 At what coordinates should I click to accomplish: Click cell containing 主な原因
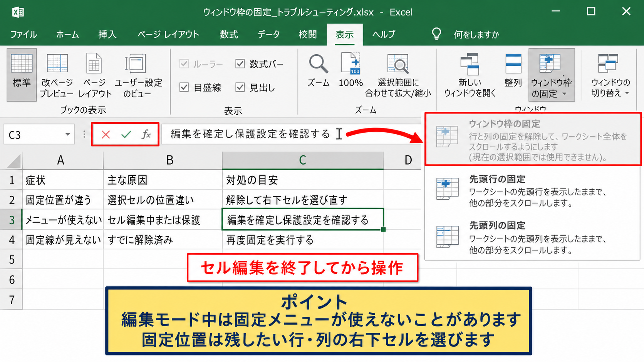[163, 180]
